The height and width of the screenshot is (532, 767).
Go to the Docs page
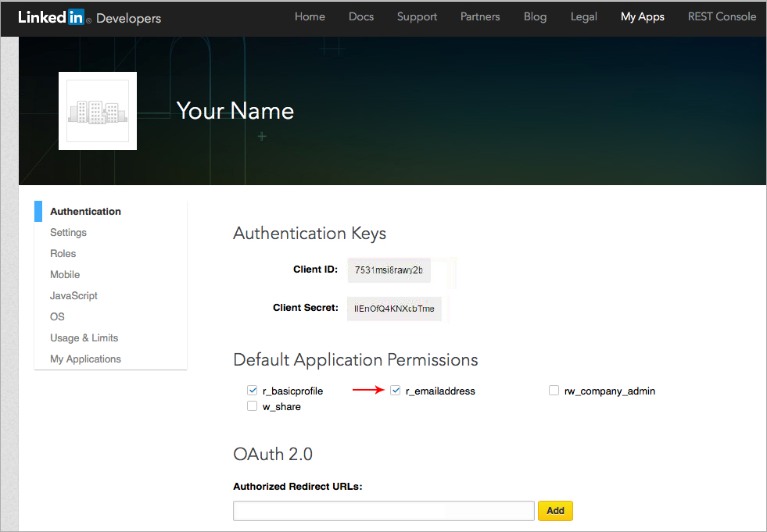[361, 17]
